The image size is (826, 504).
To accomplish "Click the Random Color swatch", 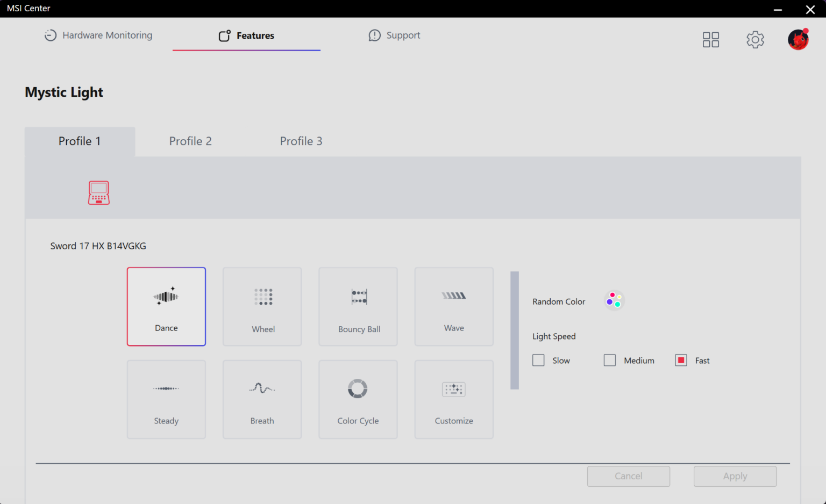I will tap(614, 301).
